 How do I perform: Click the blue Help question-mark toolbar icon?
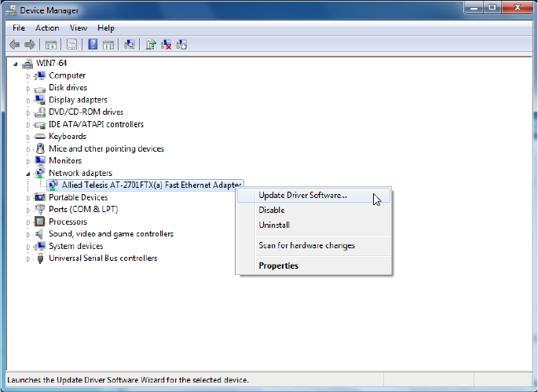coord(93,45)
